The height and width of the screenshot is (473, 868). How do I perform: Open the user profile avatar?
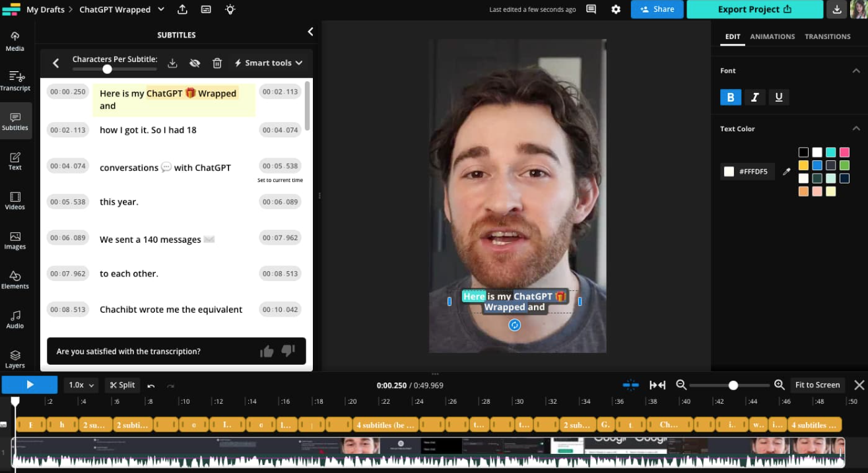click(859, 9)
